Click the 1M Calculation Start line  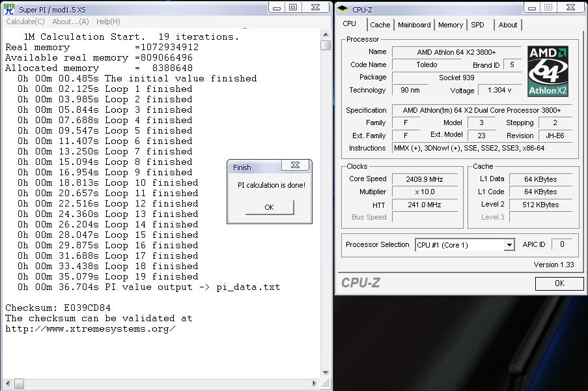132,36
